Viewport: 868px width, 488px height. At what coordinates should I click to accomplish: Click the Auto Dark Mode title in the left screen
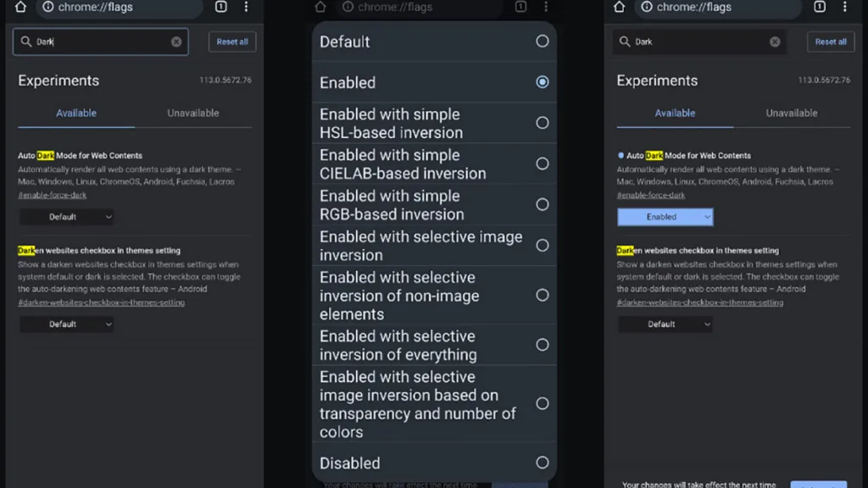tap(80, 156)
